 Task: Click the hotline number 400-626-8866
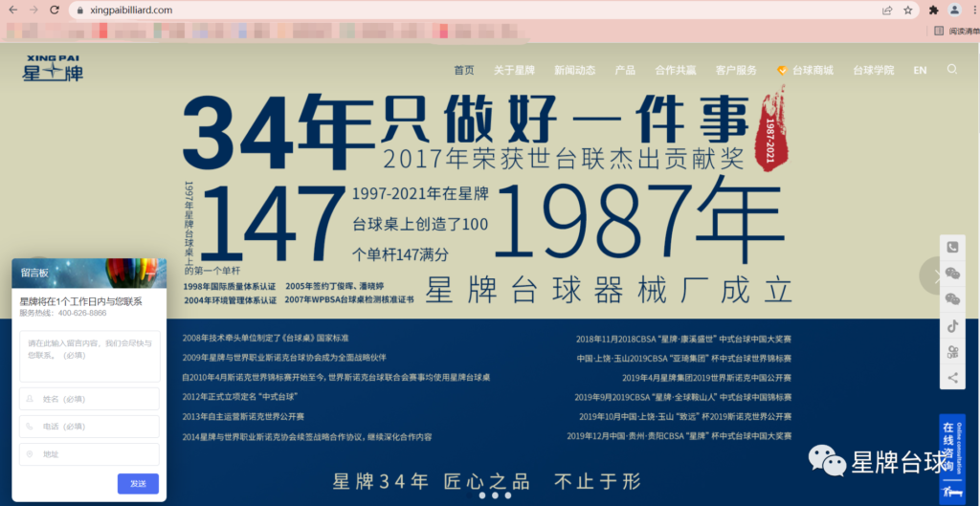point(82,313)
